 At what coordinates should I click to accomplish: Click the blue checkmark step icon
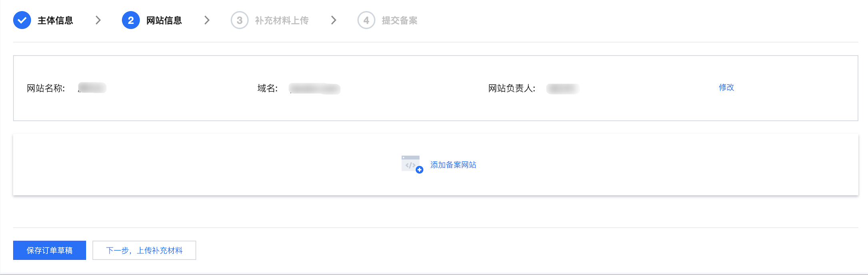pos(22,20)
